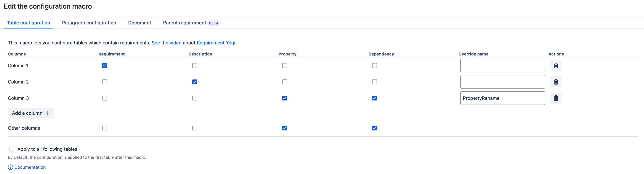This screenshot has height=174, width=644.
Task: Switch to the Paragraph configuration tab
Action: click(x=89, y=23)
